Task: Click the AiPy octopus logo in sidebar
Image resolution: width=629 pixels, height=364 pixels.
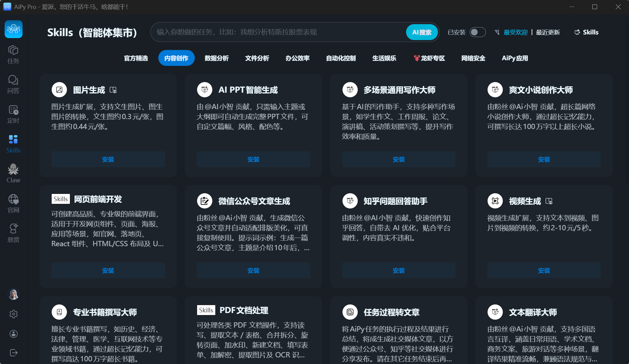Action: coord(14,29)
